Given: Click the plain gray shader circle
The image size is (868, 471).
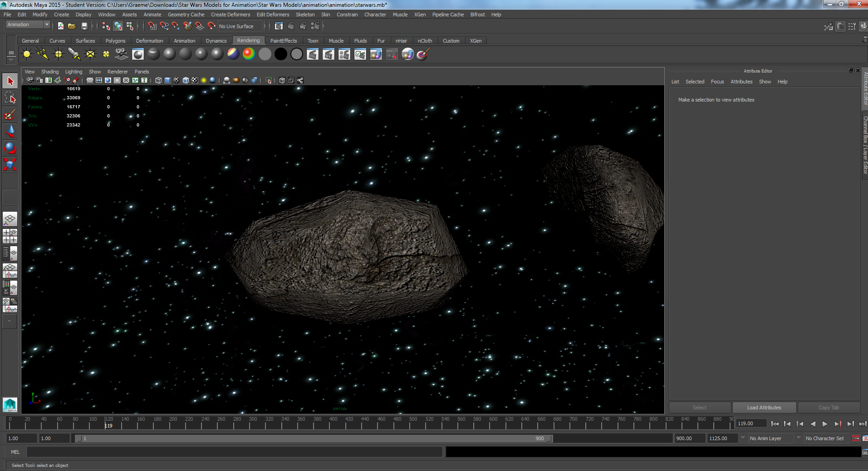Looking at the screenshot, I should [265, 54].
